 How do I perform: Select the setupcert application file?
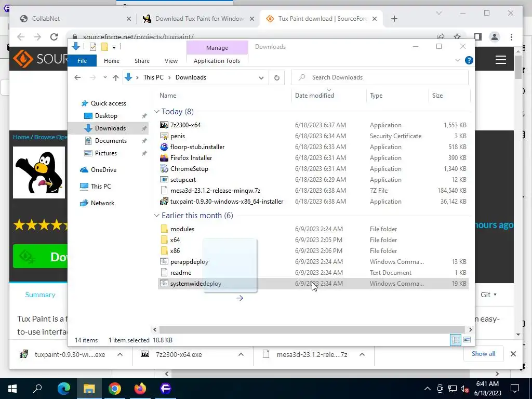pyautogui.click(x=183, y=179)
